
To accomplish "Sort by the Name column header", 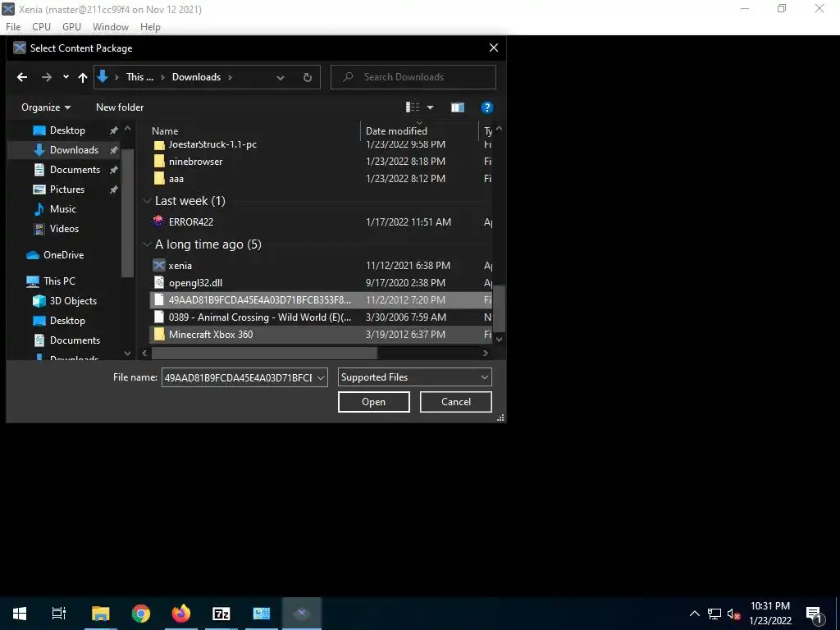I will [x=165, y=130].
